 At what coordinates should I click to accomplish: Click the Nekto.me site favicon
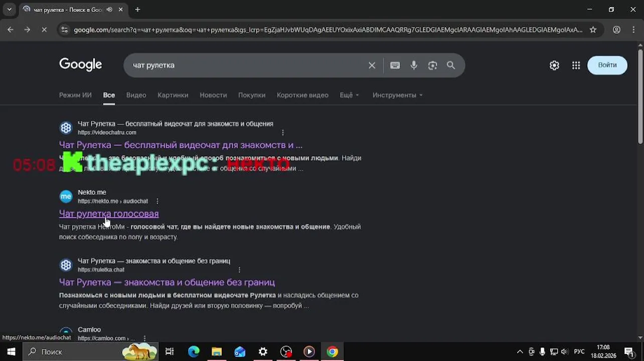66,197
